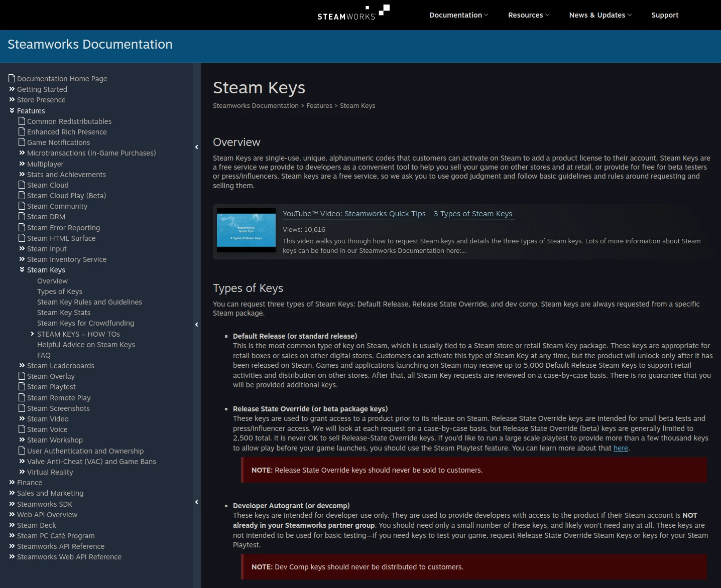Click the page icon beside Steam Screenshots
The height and width of the screenshot is (588, 721).
click(22, 408)
